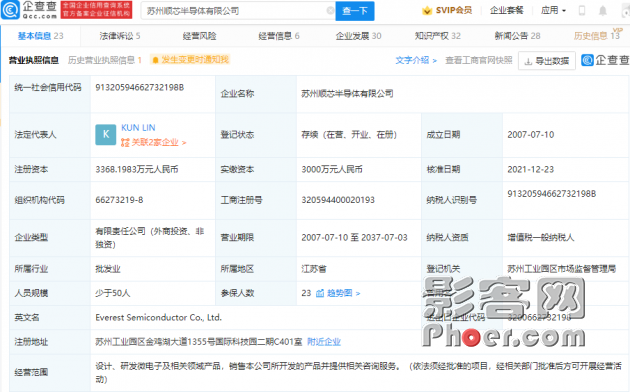Select 增值税一般纳税人 value
This screenshot has width=630, height=392.
click(541, 237)
